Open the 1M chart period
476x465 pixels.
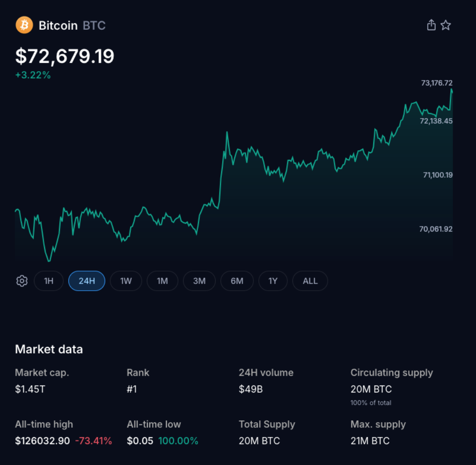[x=162, y=281]
